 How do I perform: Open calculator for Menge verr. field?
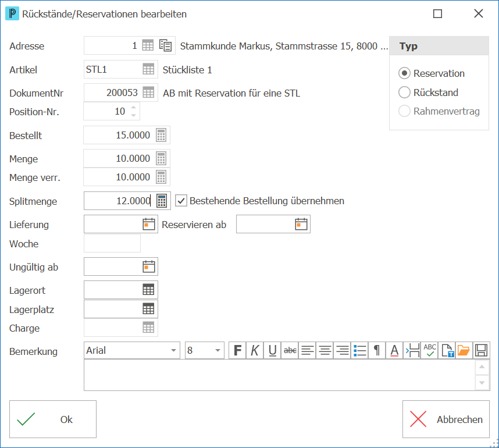click(x=161, y=177)
